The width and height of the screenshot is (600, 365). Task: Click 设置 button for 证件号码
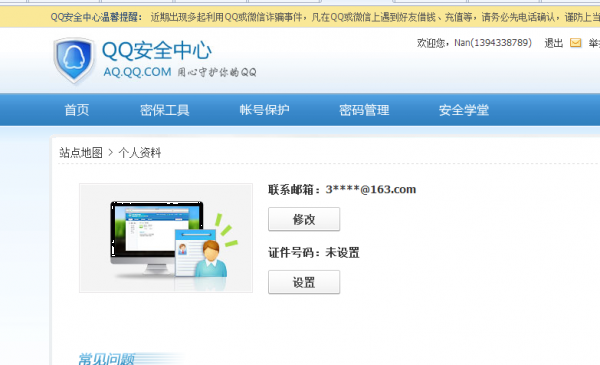(x=304, y=282)
